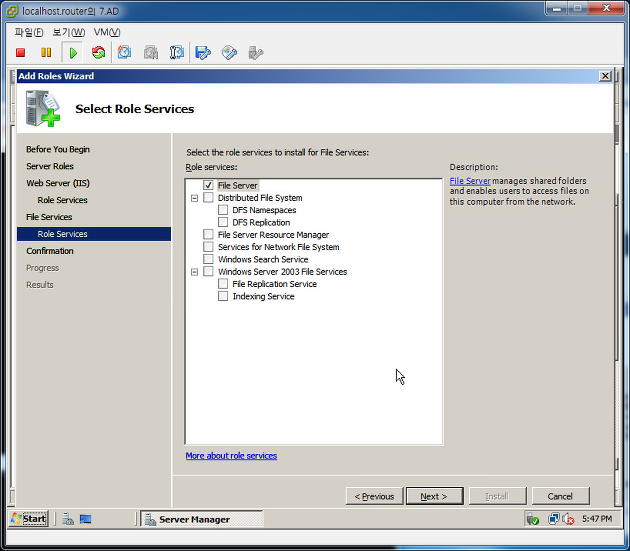Image resolution: width=630 pixels, height=551 pixels.
Task: Check Distributed File System
Action: point(208,197)
